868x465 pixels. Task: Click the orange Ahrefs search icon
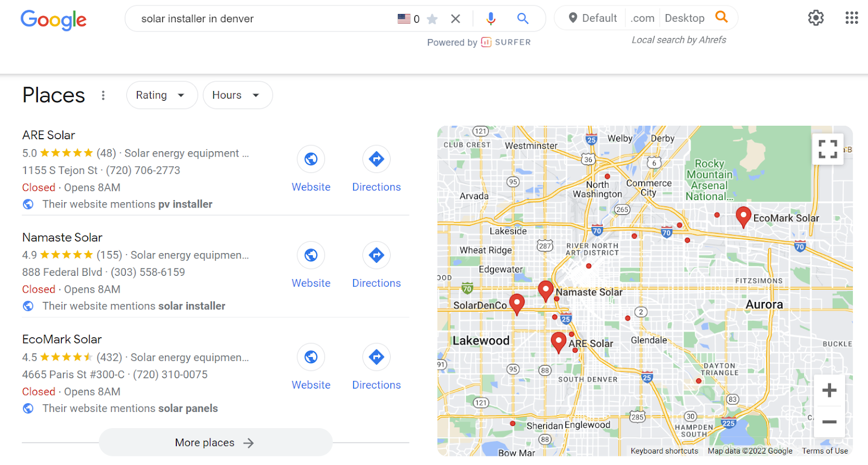coord(722,17)
